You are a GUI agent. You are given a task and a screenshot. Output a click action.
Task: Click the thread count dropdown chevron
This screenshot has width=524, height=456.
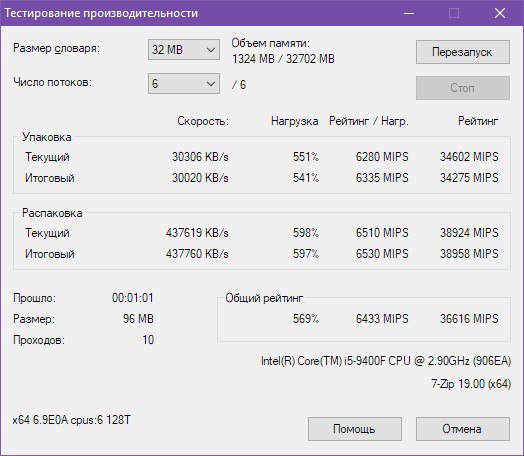point(211,84)
